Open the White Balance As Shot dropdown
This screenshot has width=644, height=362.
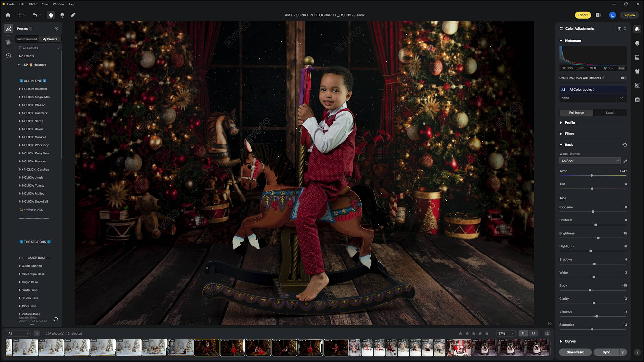[x=590, y=161]
